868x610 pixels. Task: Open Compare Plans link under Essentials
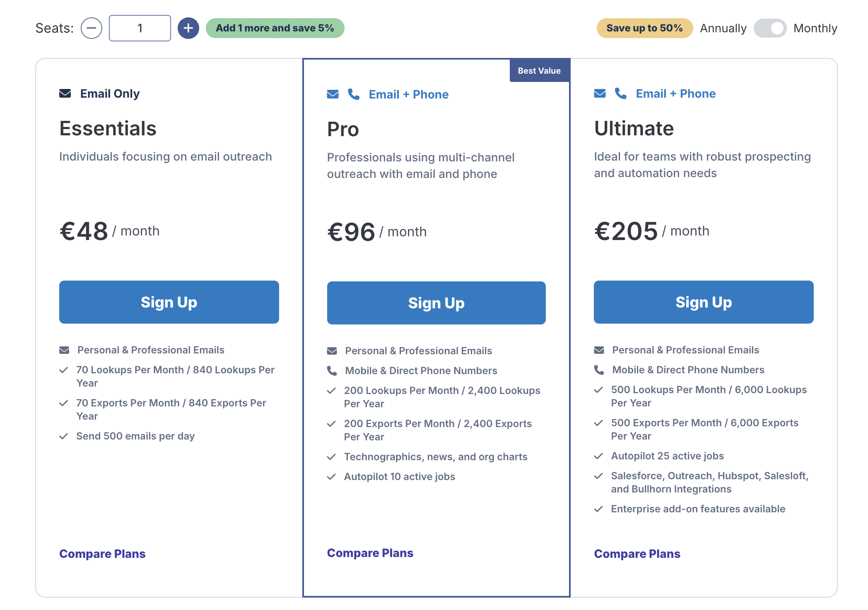click(x=102, y=554)
